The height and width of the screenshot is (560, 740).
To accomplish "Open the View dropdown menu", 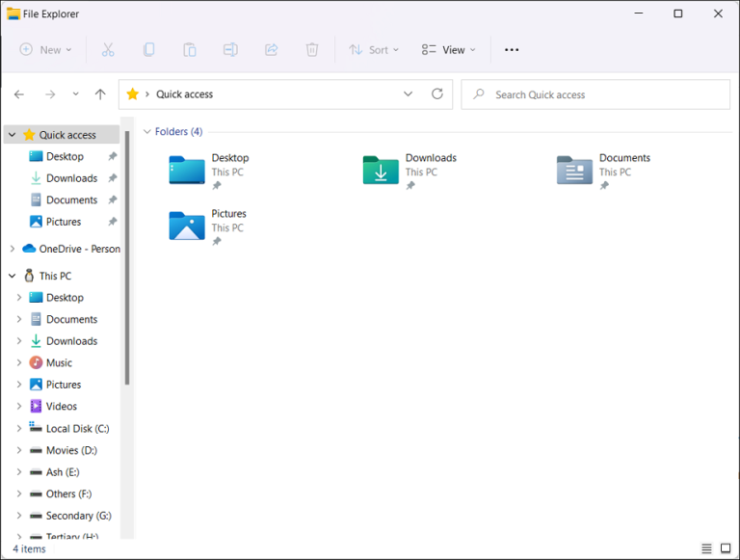I will point(448,49).
